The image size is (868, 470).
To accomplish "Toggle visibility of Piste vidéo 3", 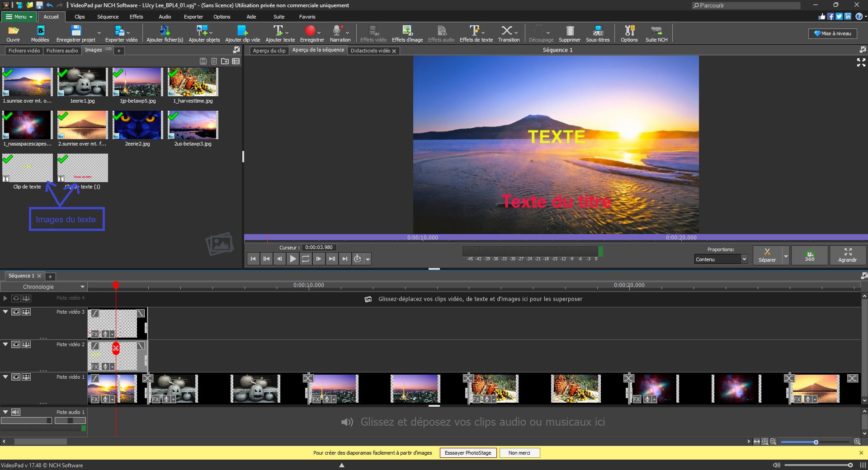I will [16, 312].
